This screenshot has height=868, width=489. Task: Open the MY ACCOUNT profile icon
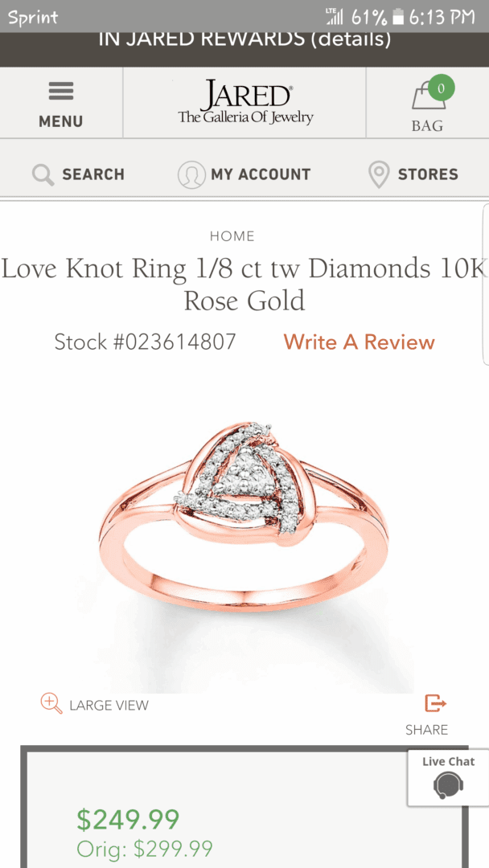pos(191,174)
